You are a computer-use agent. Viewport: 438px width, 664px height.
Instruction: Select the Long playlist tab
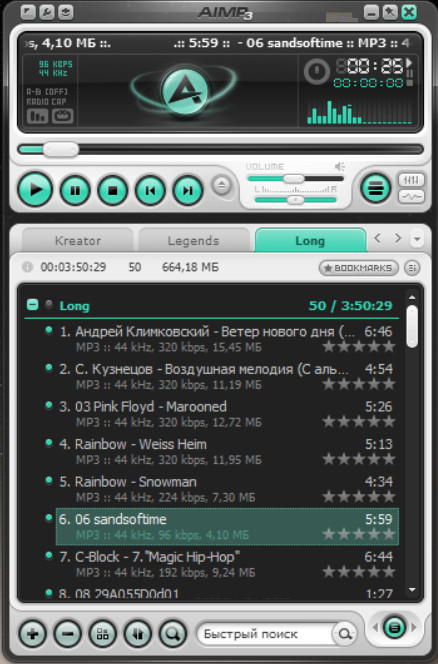click(310, 241)
